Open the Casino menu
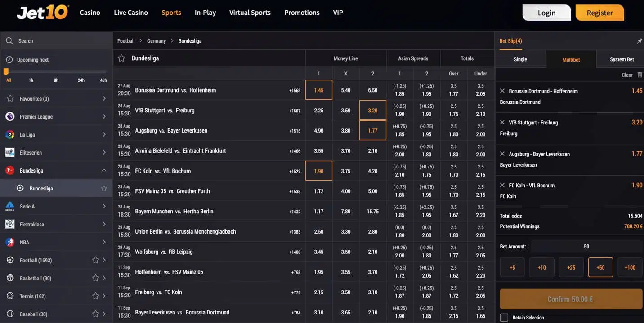 [x=90, y=13]
